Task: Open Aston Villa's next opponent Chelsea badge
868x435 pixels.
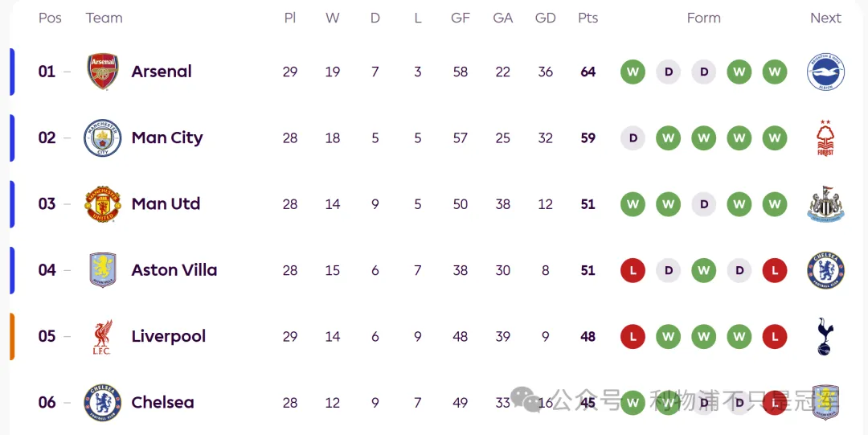Action: (x=825, y=270)
